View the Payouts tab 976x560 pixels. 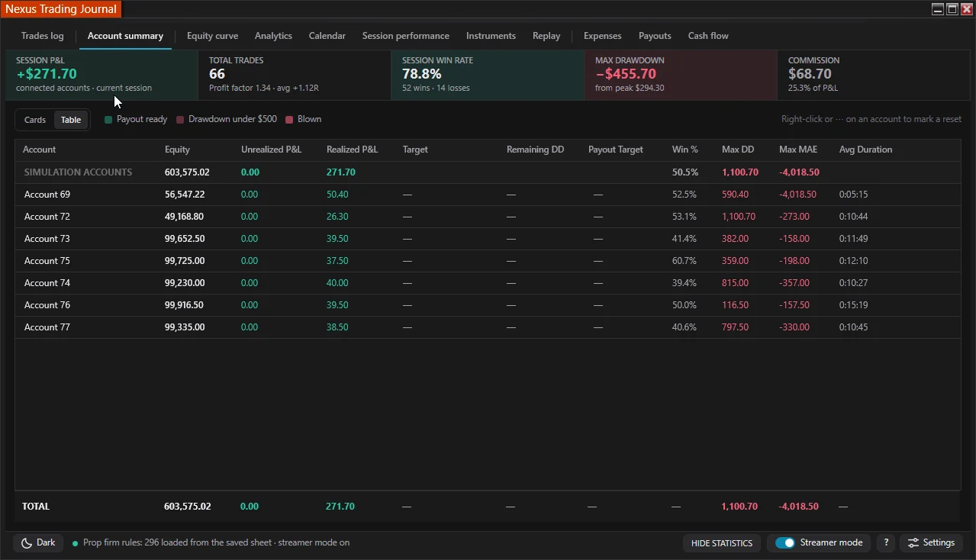[x=655, y=36]
